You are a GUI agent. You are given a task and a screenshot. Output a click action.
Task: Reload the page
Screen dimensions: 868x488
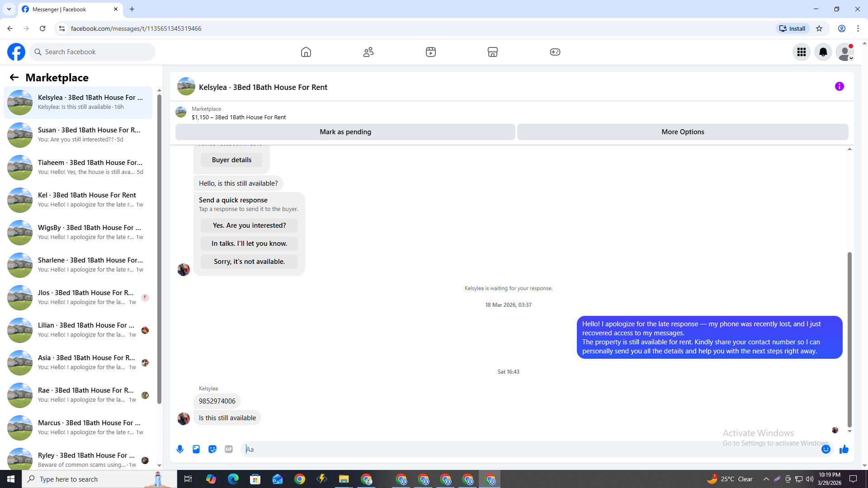click(x=42, y=28)
